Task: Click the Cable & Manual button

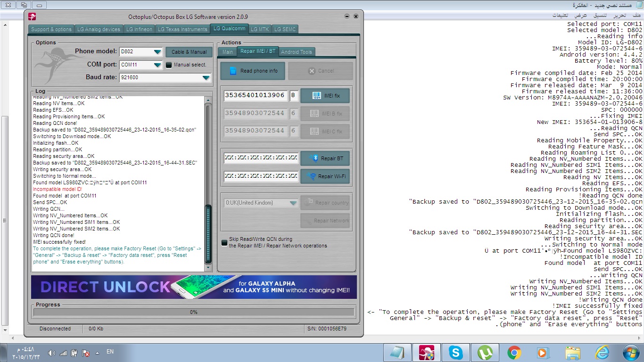Action: pos(189,52)
